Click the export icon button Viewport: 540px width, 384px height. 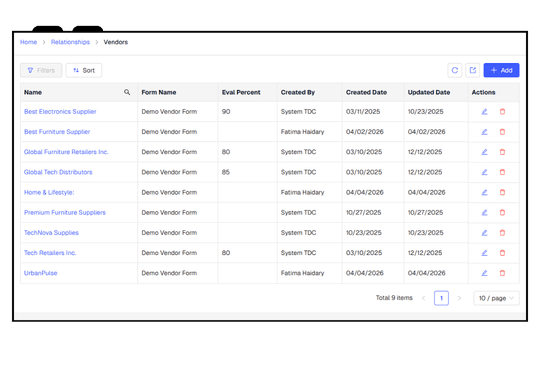point(472,70)
